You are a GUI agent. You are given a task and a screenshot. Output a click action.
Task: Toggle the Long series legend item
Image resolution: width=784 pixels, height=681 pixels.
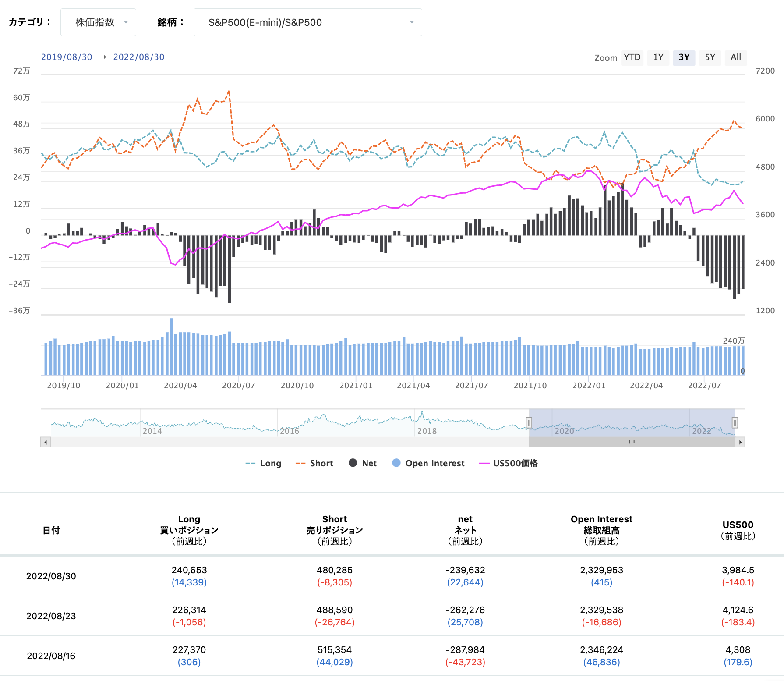click(263, 463)
